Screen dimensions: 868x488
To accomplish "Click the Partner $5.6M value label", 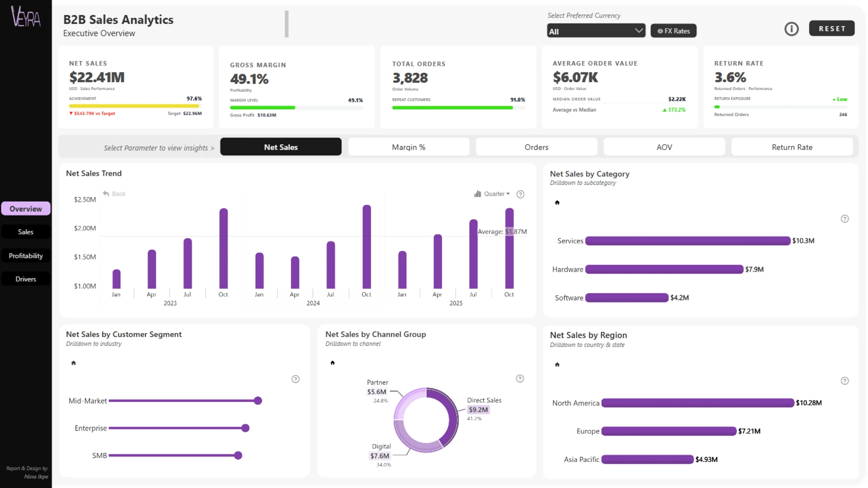I will click(377, 392).
